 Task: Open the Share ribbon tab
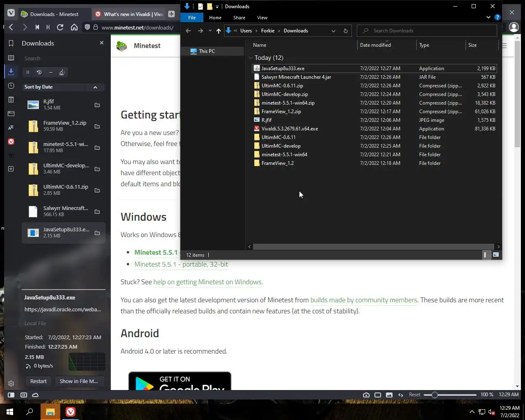(239, 18)
